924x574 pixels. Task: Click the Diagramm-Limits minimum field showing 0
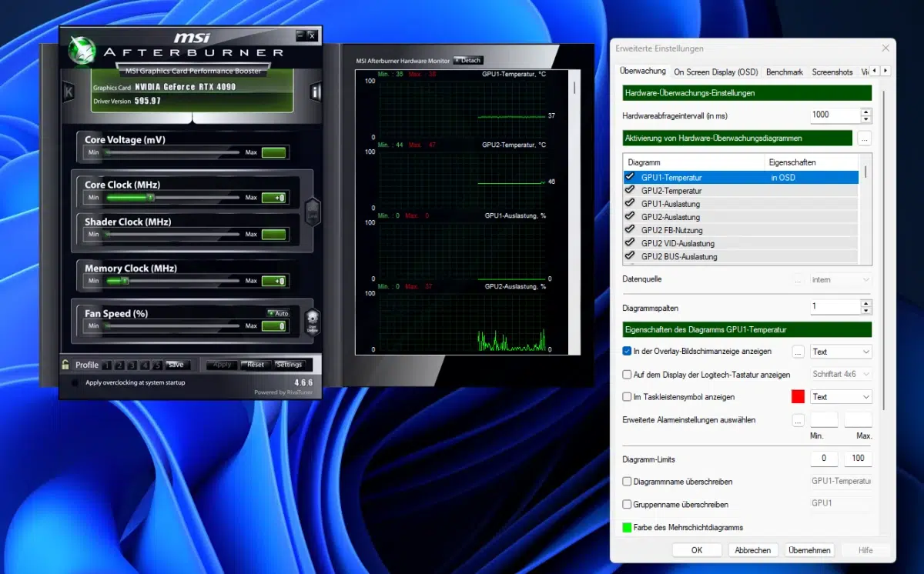tap(824, 459)
